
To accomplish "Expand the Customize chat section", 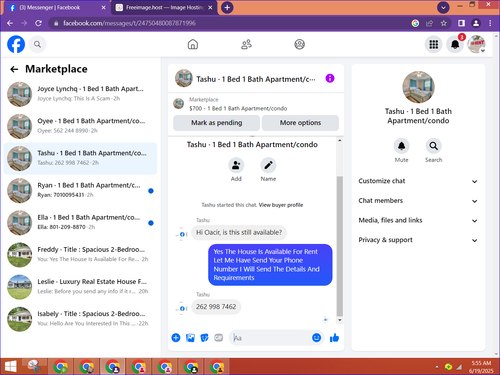I will coord(418,181).
